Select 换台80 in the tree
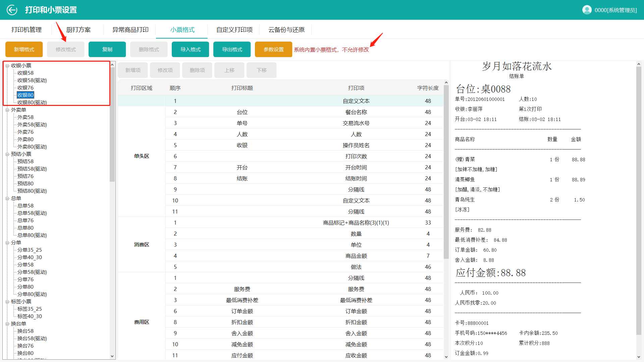The width and height of the screenshot is (644, 362). click(25, 353)
